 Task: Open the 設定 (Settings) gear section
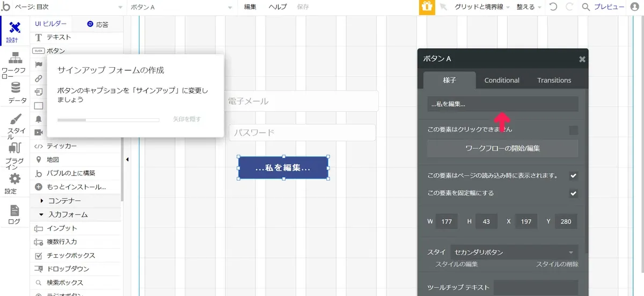[14, 184]
